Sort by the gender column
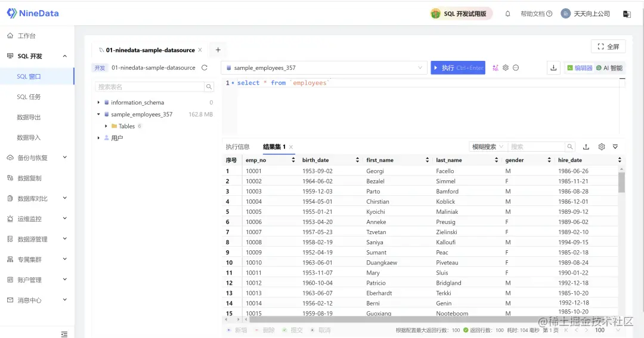The image size is (644, 338). (x=549, y=160)
